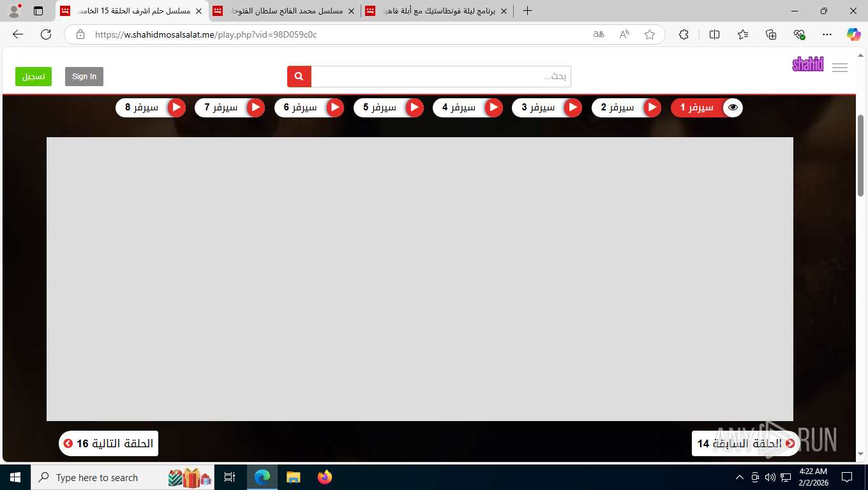
Task: Click the Read aloud icon
Action: (x=624, y=34)
